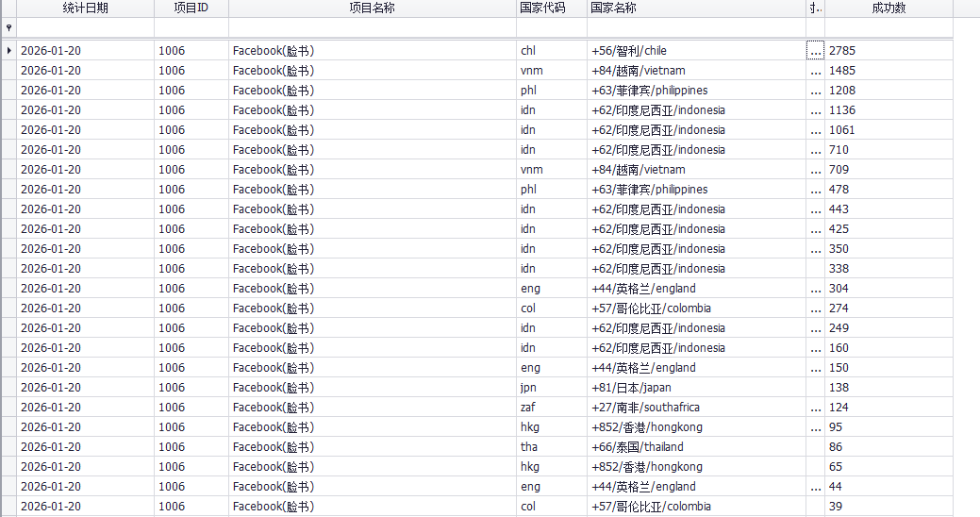
Task: Sort by the 项目ID column header
Action: pos(191,8)
